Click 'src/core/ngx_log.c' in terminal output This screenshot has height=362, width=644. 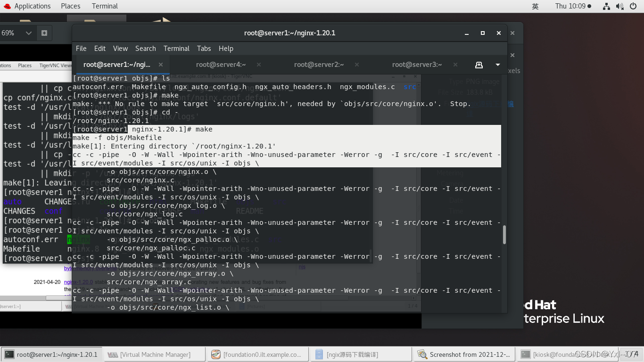pyautogui.click(x=144, y=214)
